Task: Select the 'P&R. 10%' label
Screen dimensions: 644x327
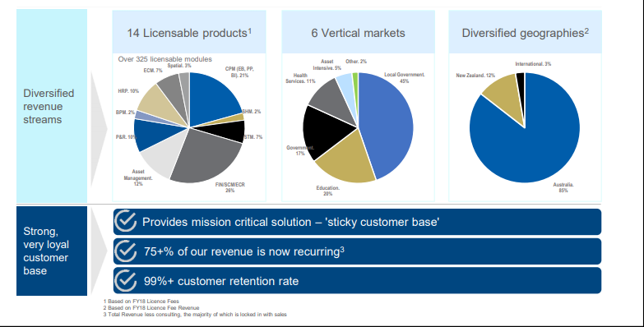Action: 126,137
